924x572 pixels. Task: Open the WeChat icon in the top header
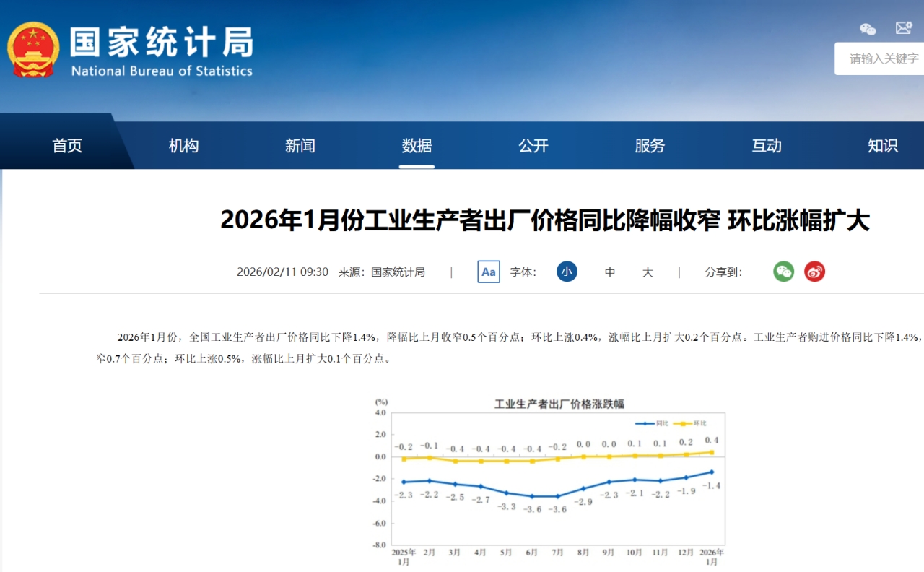(868, 29)
